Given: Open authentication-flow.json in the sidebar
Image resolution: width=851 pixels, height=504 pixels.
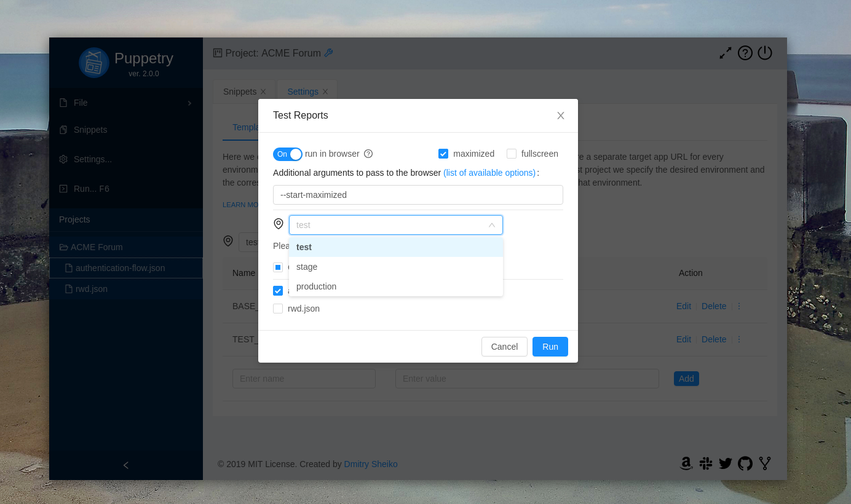Looking at the screenshot, I should point(126,268).
